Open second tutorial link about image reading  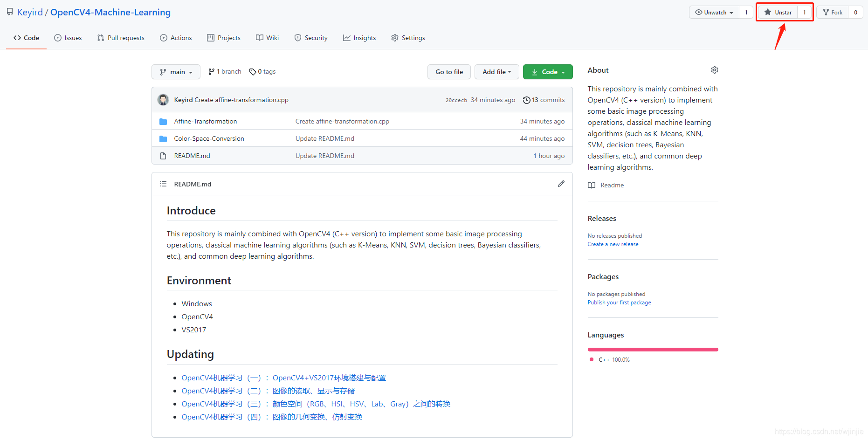tap(268, 391)
